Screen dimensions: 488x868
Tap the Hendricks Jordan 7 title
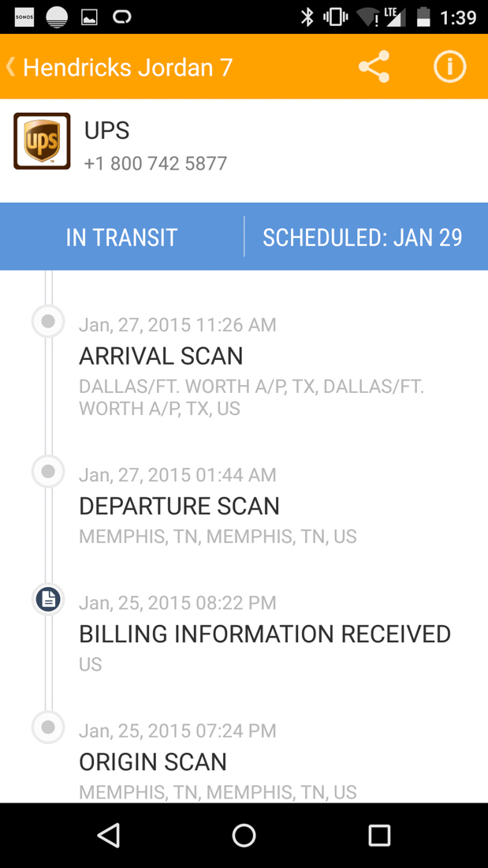coord(128,67)
